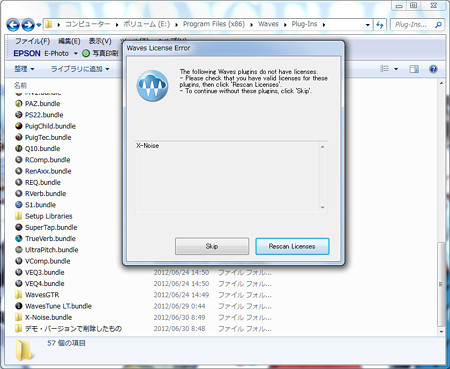This screenshot has height=369, width=450.
Task: Go back with the Explorer Back arrow
Action: (13, 25)
